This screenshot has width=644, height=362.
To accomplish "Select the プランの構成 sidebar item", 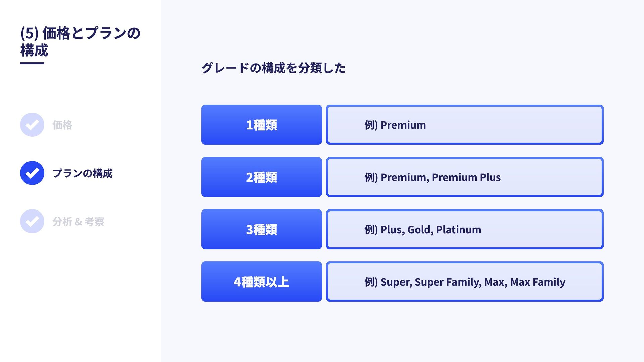I will (83, 173).
